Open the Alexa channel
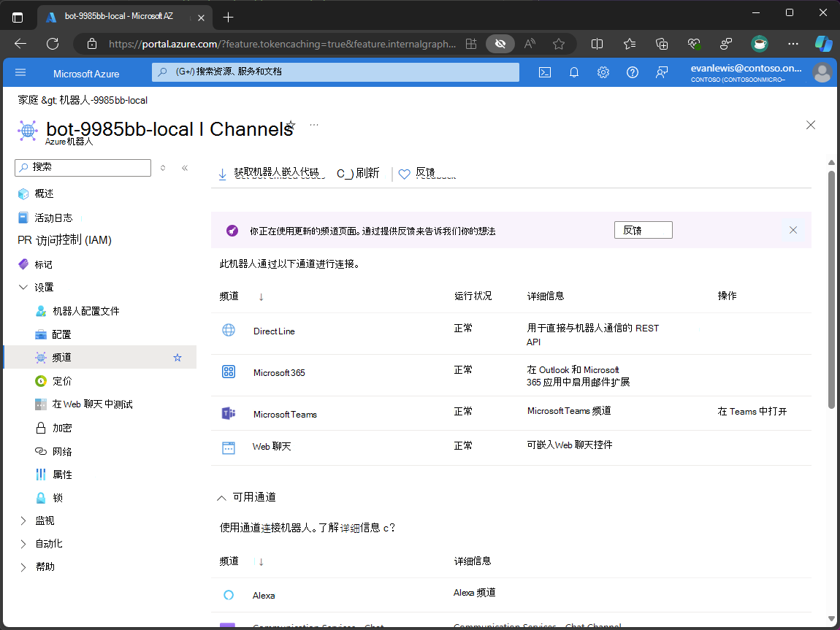 point(264,595)
